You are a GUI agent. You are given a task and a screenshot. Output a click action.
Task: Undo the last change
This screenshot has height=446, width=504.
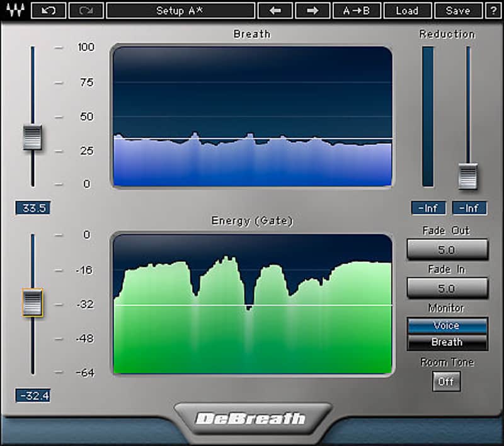(x=49, y=11)
